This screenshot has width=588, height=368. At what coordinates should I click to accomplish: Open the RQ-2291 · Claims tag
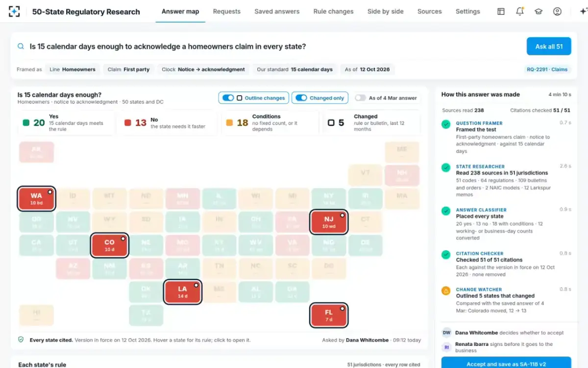click(x=547, y=70)
